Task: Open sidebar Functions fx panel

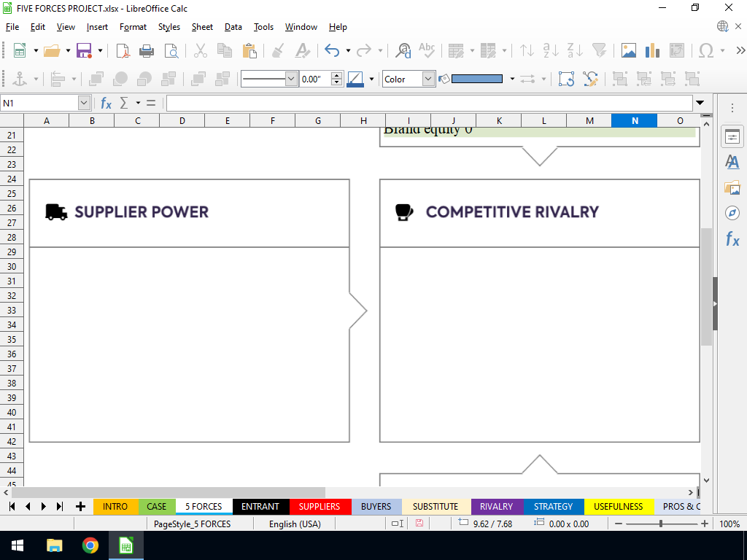Action: (732, 238)
